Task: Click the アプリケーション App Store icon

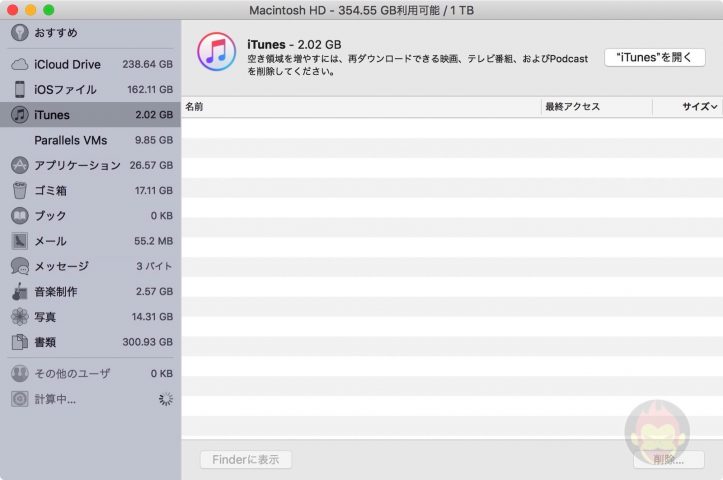Action: 19,165
